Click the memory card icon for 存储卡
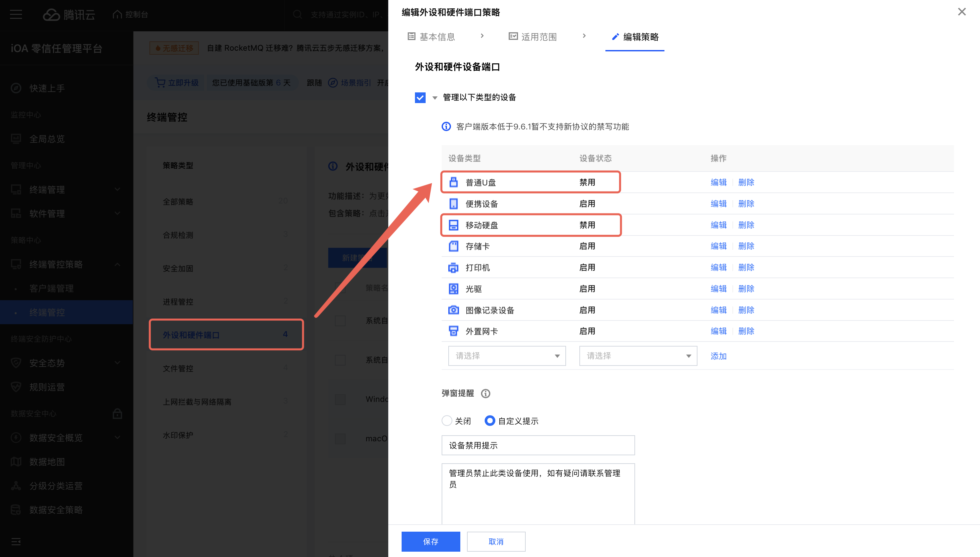The width and height of the screenshot is (980, 557). click(x=453, y=246)
